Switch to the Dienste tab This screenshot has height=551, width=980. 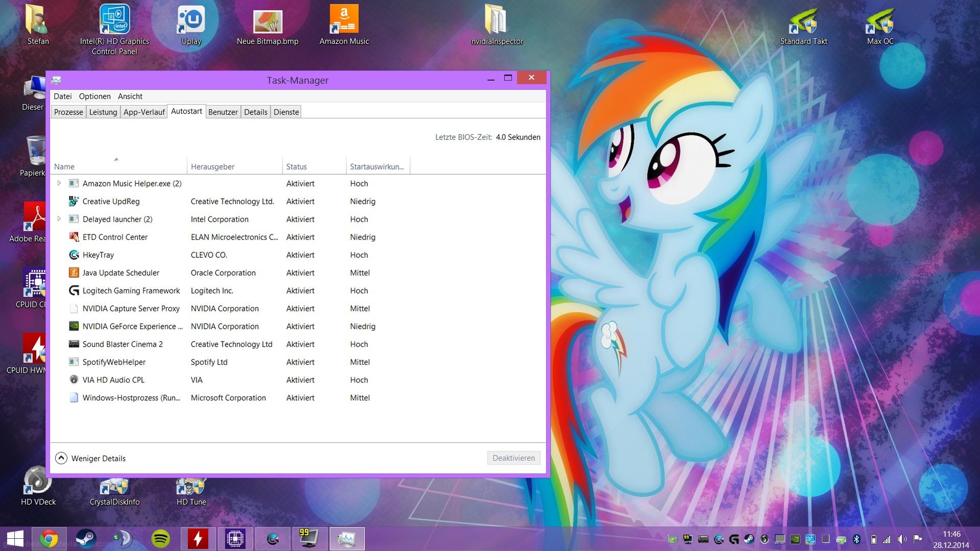tap(286, 112)
